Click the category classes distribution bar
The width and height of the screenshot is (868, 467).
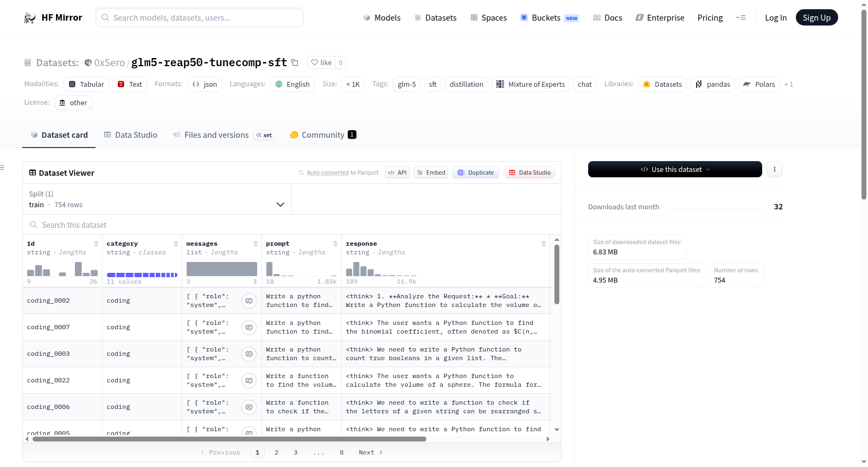pos(142,275)
